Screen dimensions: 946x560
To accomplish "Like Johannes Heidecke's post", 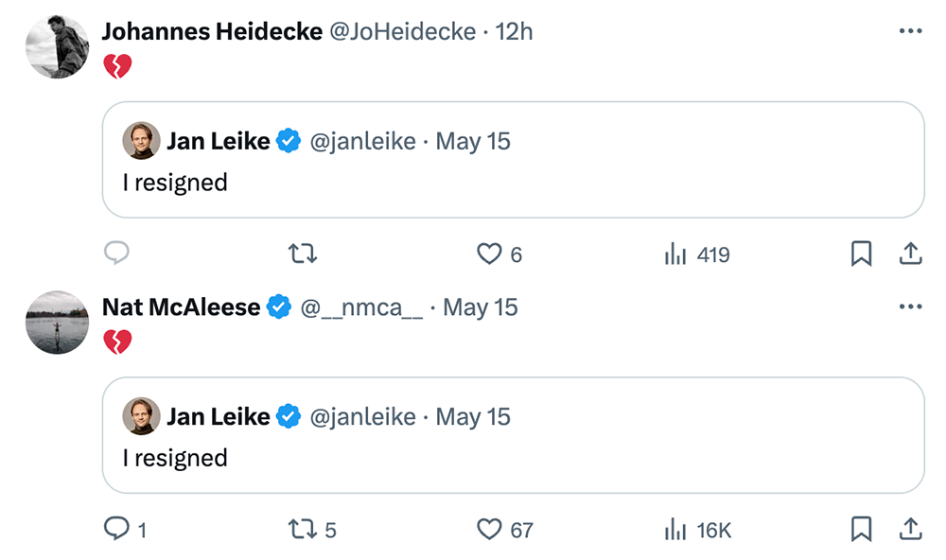I will [488, 254].
